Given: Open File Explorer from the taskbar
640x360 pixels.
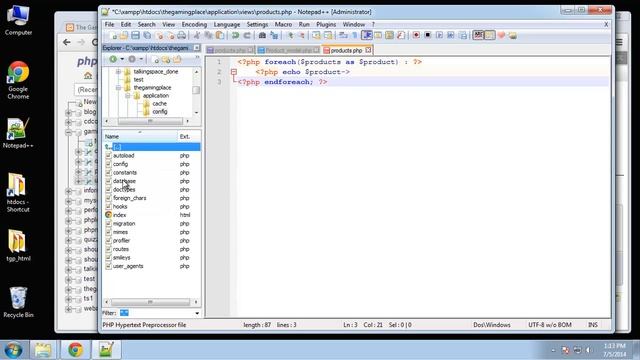Looking at the screenshot, I should click(x=43, y=350).
